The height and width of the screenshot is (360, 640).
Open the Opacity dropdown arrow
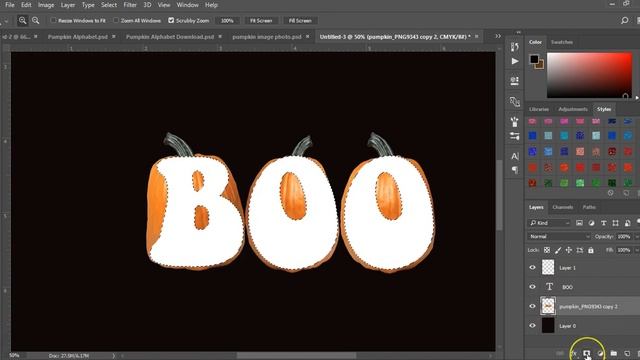click(x=636, y=236)
